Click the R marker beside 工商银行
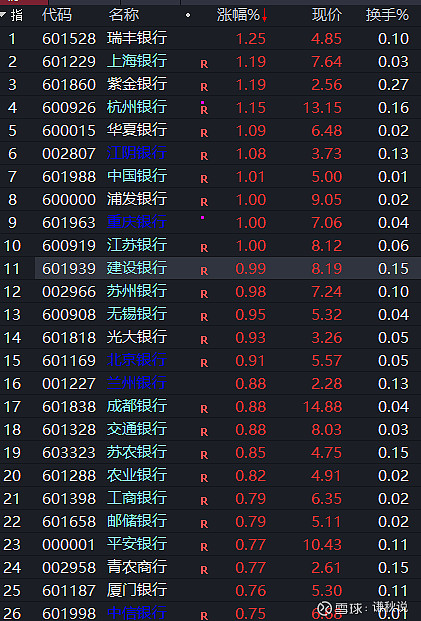 (204, 501)
